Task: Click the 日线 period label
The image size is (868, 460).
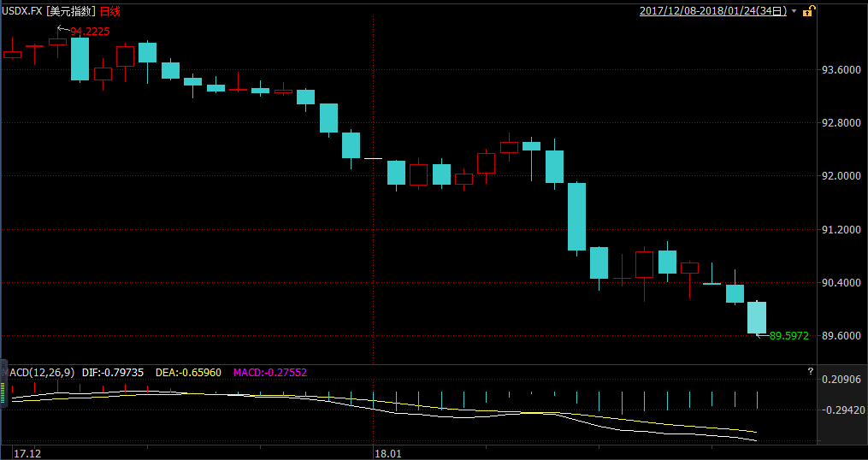Action: click(110, 12)
